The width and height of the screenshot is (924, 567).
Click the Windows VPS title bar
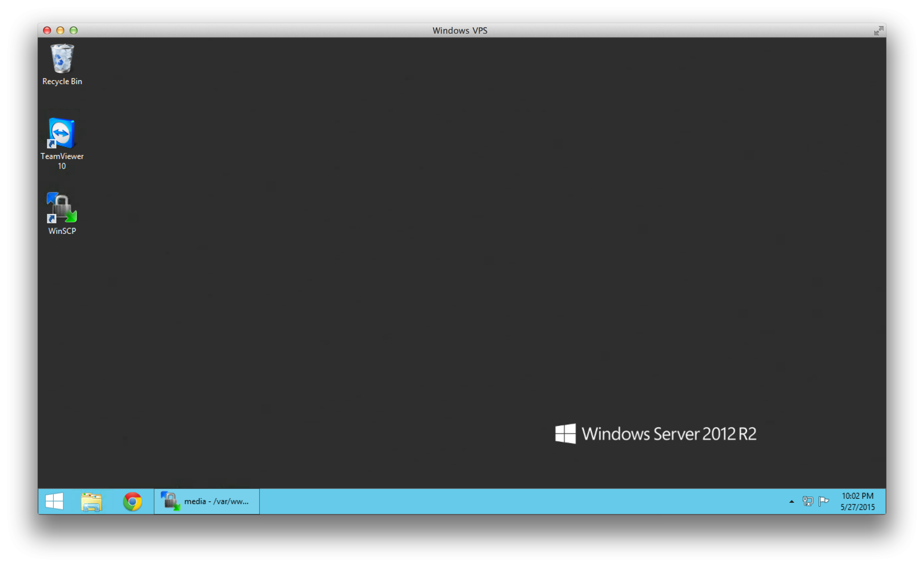(459, 30)
